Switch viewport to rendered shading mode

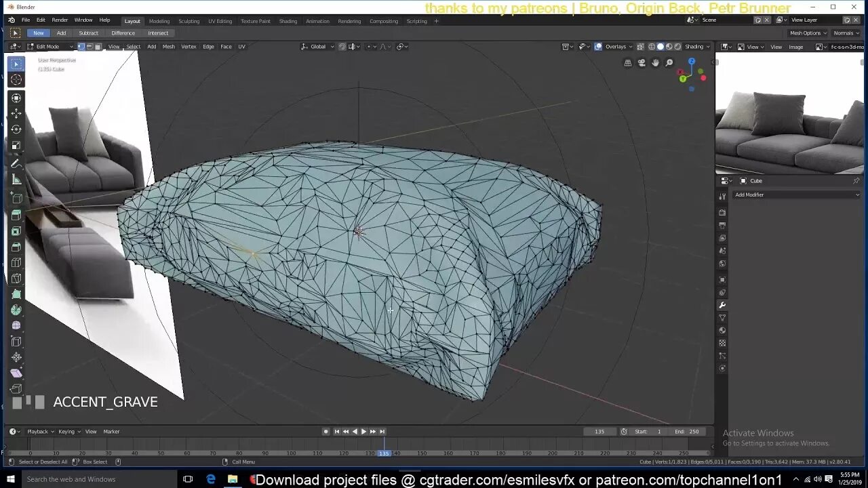pyautogui.click(x=678, y=46)
